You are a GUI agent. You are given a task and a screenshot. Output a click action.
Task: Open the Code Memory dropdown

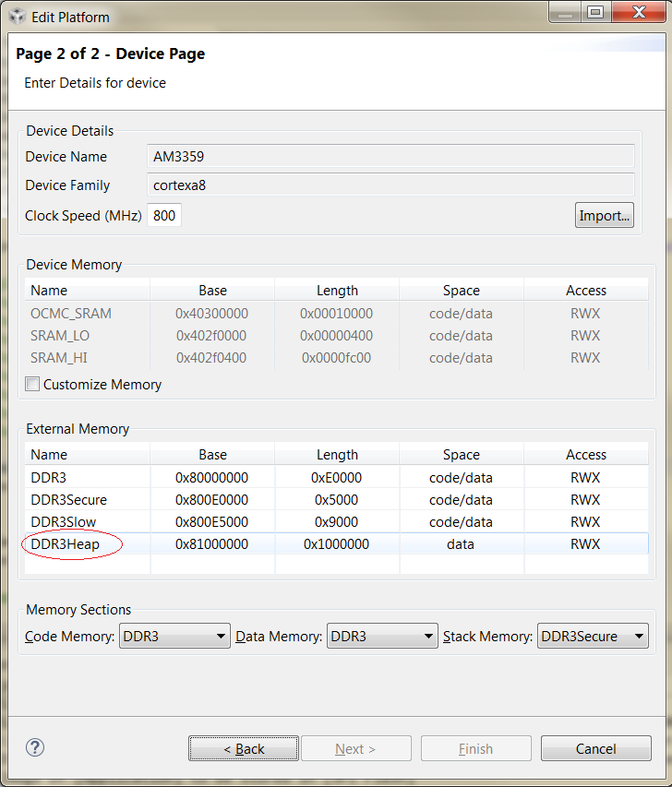coord(174,636)
